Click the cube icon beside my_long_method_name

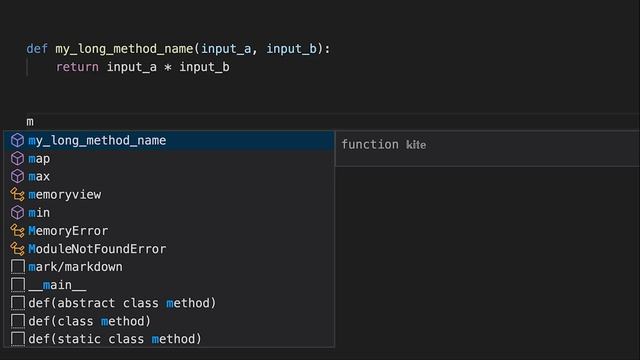tap(17, 140)
